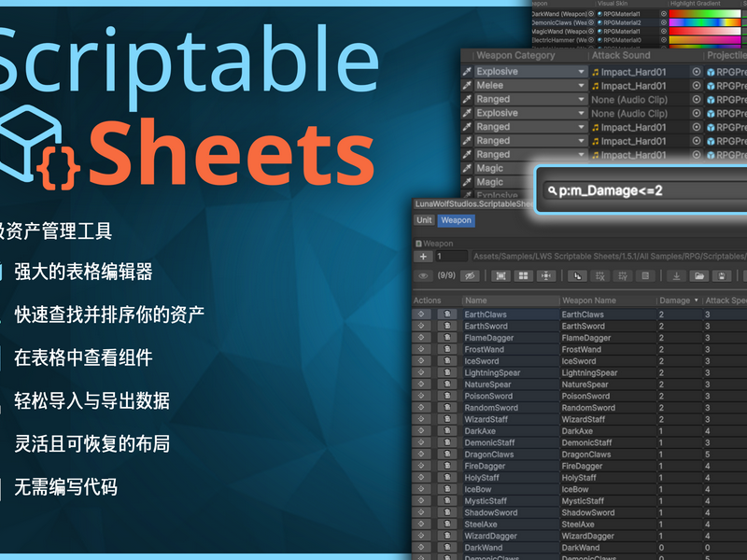747x560 pixels.
Task: Click the grid X toolbar icon
Action: coord(599,275)
